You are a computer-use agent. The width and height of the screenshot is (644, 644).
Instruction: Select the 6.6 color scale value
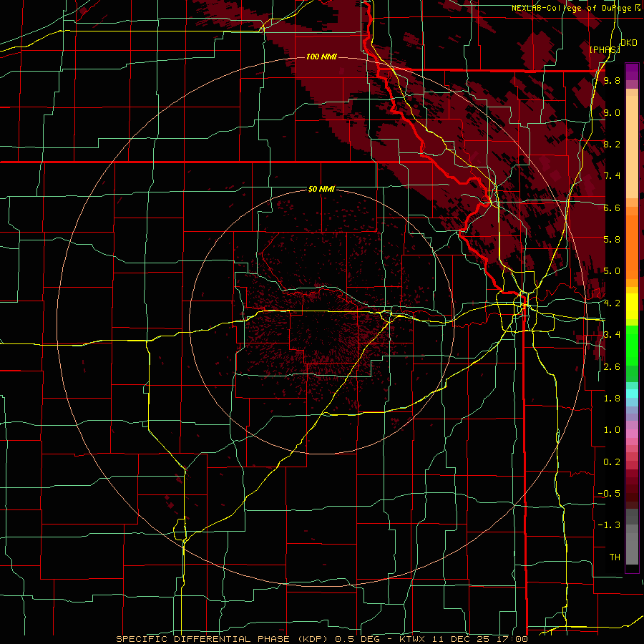coord(612,208)
